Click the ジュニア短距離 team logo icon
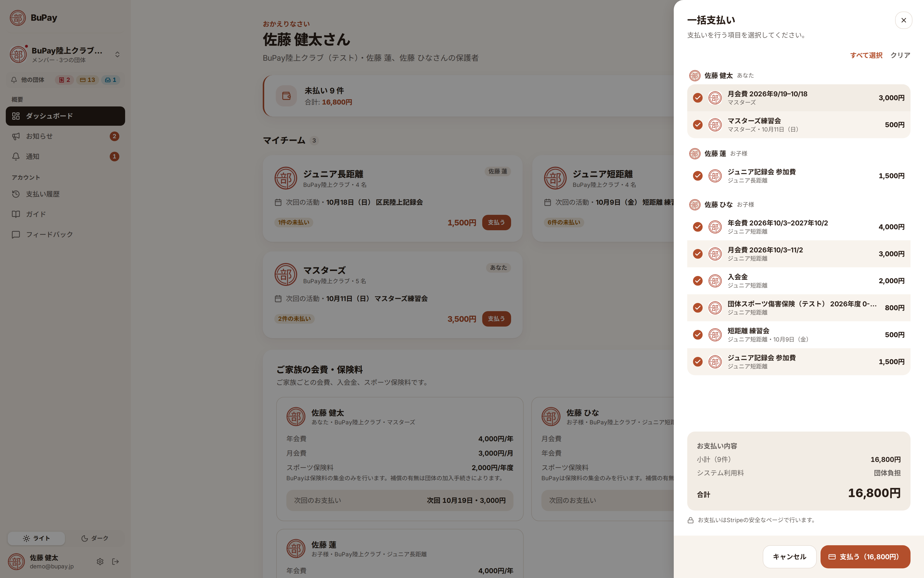 [555, 178]
